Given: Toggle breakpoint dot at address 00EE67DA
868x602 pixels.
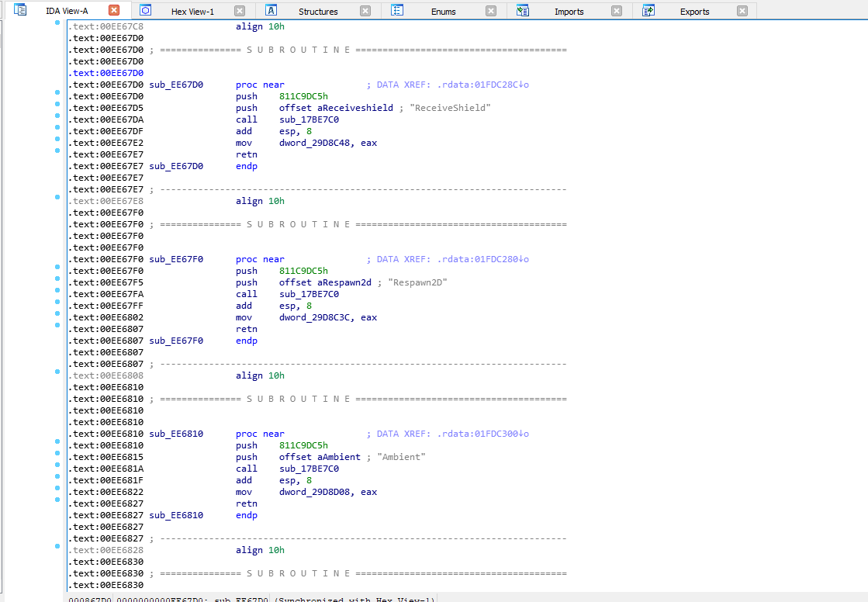Looking at the screenshot, I should 57,116.
